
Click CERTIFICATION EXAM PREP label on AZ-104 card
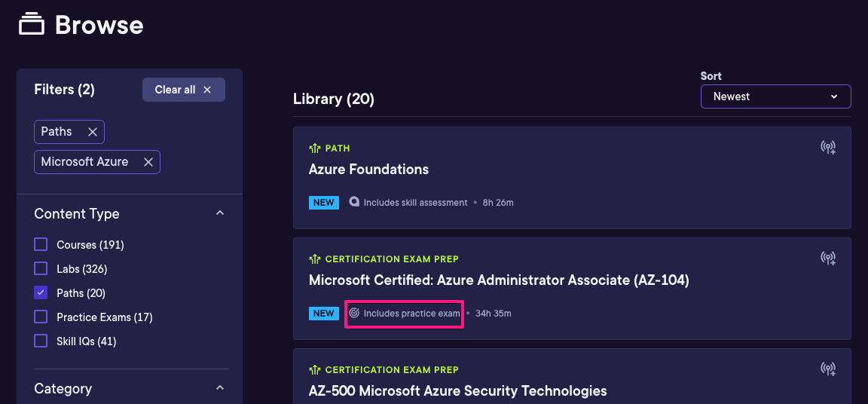[392, 259]
